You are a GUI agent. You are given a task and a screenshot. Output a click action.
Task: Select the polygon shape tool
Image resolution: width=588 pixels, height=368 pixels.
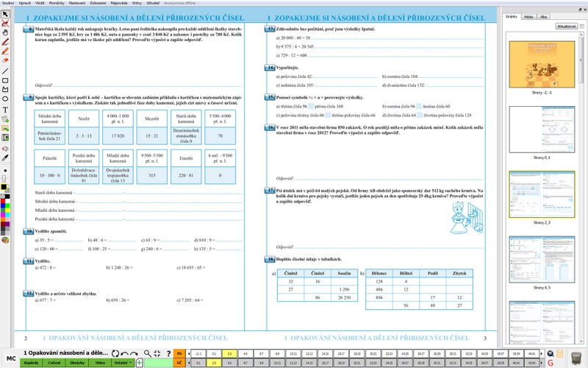pyautogui.click(x=5, y=89)
